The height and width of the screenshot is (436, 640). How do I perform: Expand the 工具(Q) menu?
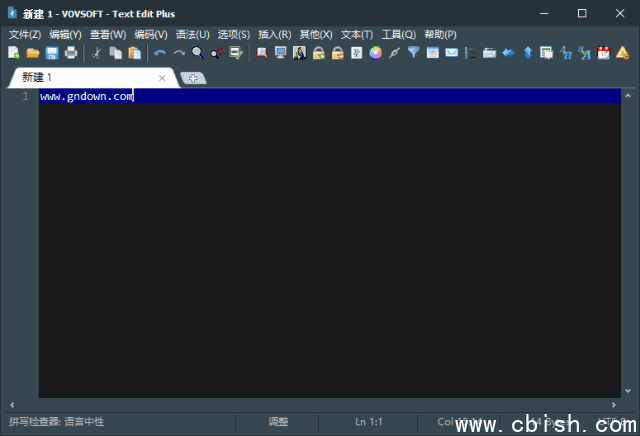[x=398, y=34]
